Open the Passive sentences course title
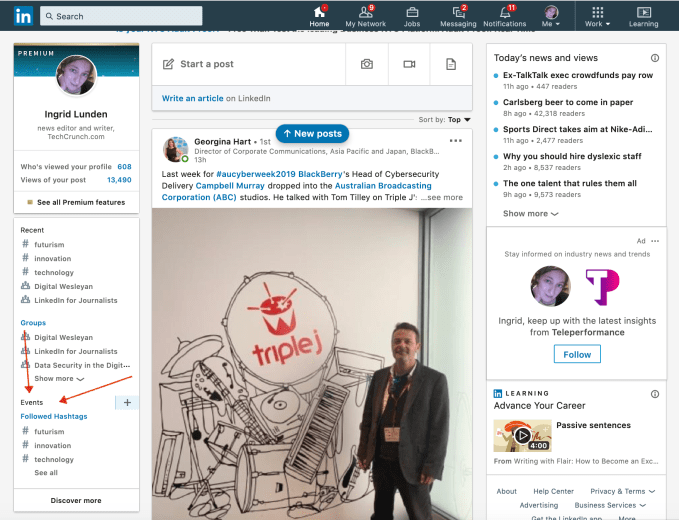Viewport: 679px width, 520px height. click(593, 425)
